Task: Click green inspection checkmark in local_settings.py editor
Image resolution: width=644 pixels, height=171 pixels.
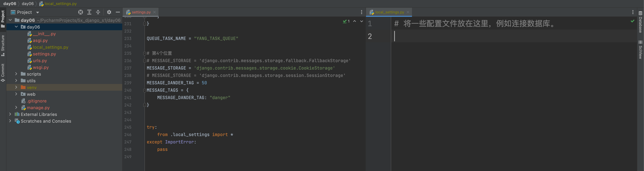Action: (632, 21)
